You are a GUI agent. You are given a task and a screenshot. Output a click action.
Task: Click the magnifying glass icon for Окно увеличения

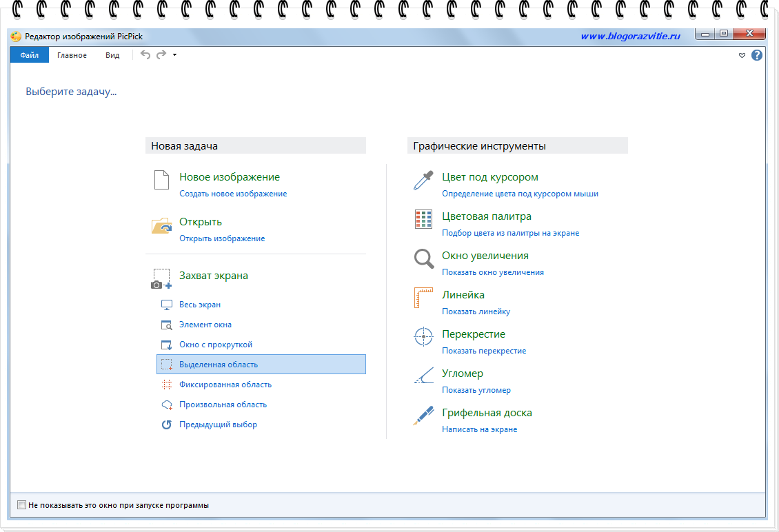pyautogui.click(x=423, y=258)
